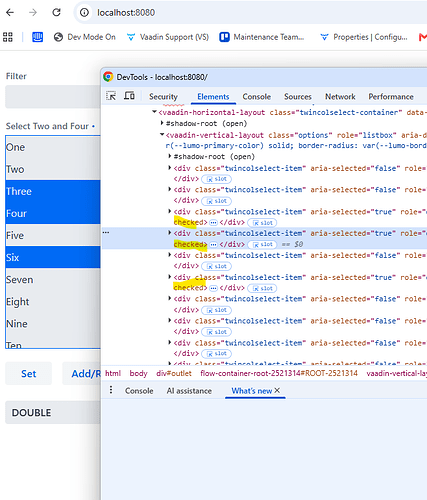Collapse the vaadin-horizontal-layout node
This screenshot has width=427, height=500.
click(x=154, y=112)
